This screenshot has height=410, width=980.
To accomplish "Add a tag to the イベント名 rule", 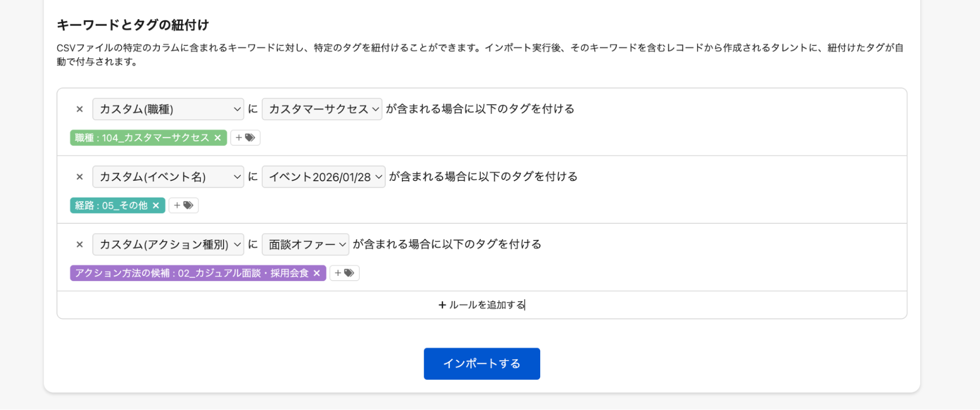I will tap(183, 206).
